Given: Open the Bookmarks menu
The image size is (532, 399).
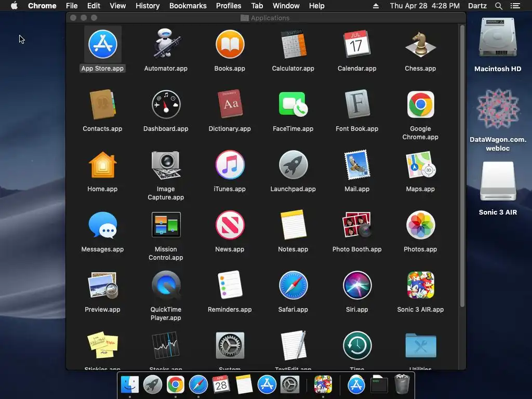Looking at the screenshot, I should click(188, 6).
